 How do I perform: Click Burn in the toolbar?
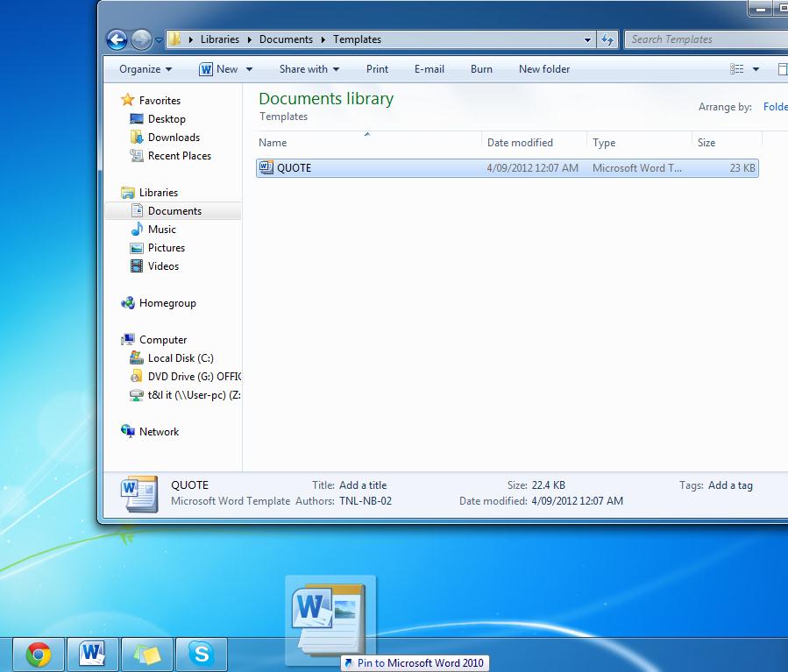[x=481, y=69]
